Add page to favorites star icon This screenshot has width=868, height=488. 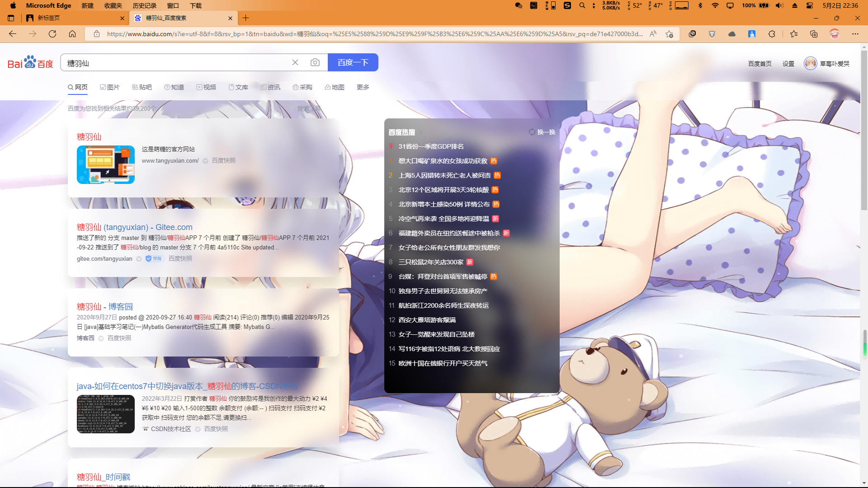point(670,34)
